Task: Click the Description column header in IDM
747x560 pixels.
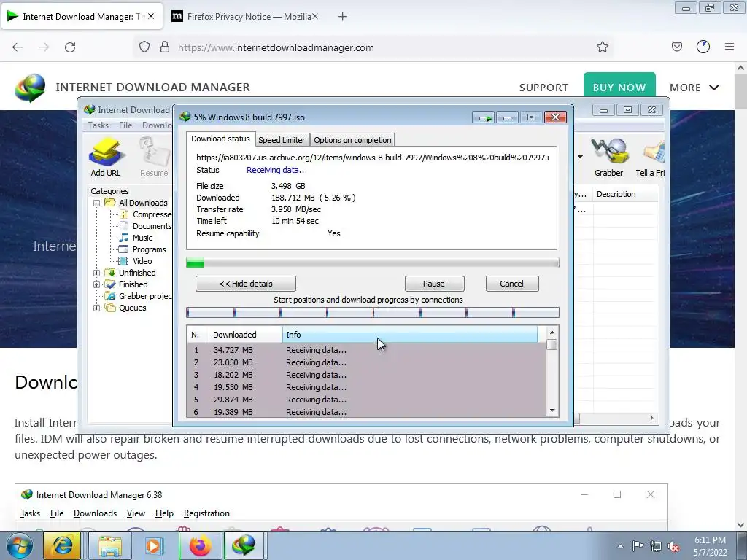Action: 626,194
